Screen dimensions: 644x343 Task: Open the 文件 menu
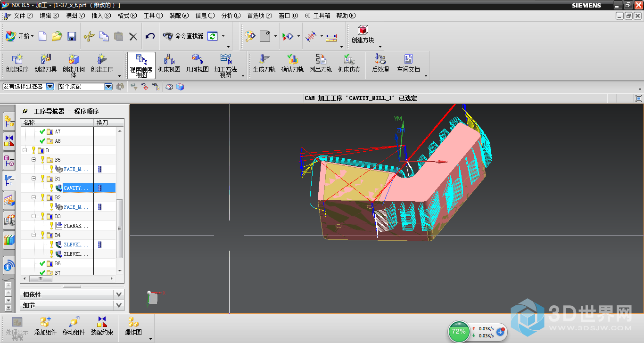[23, 16]
